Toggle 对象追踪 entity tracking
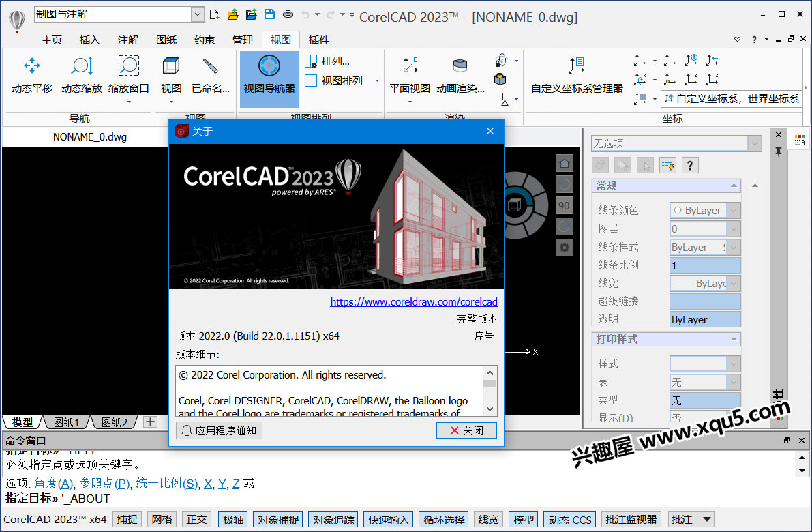812x532 pixels. [x=333, y=520]
